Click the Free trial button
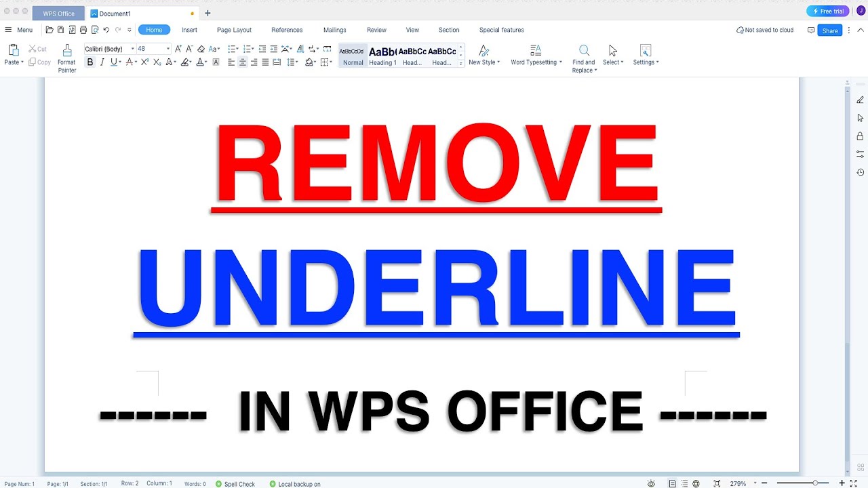The height and width of the screenshot is (488, 868). [827, 11]
